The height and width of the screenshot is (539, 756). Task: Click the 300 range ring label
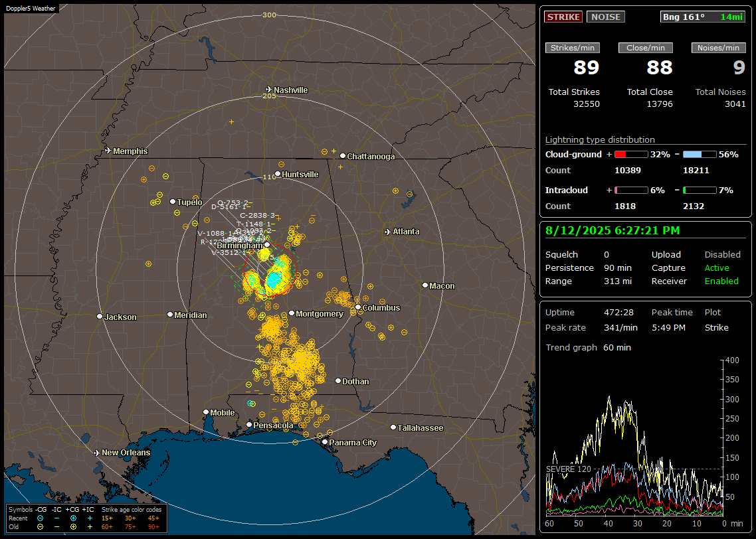click(x=269, y=15)
